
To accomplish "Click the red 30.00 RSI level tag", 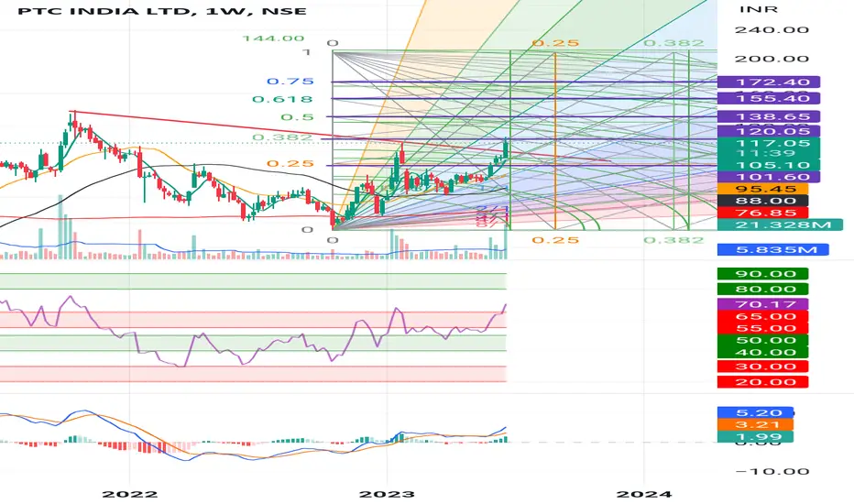I will (x=762, y=367).
